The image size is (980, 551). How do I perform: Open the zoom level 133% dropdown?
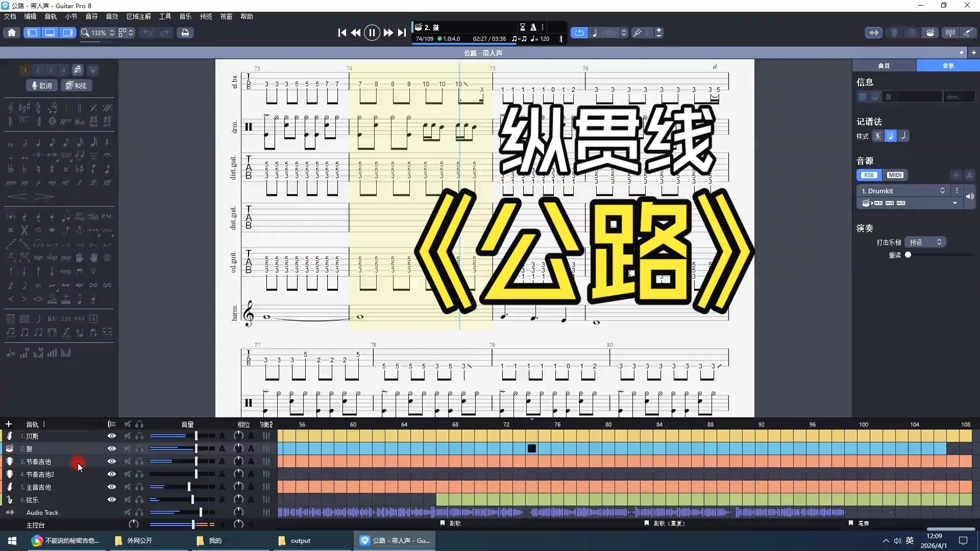98,33
